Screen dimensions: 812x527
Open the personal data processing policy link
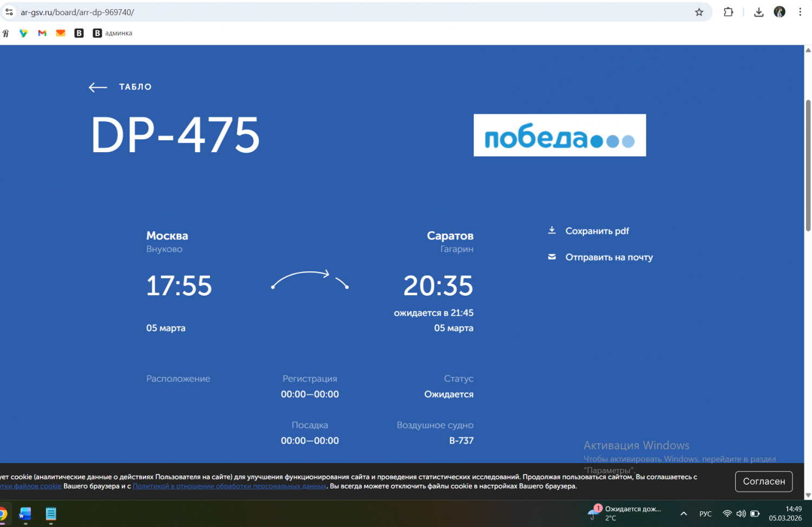point(230,486)
